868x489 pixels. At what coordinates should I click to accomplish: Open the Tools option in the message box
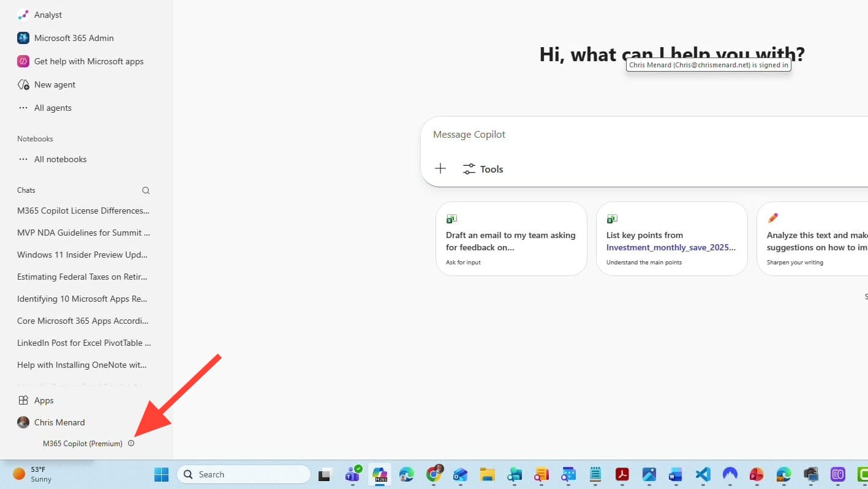point(483,169)
